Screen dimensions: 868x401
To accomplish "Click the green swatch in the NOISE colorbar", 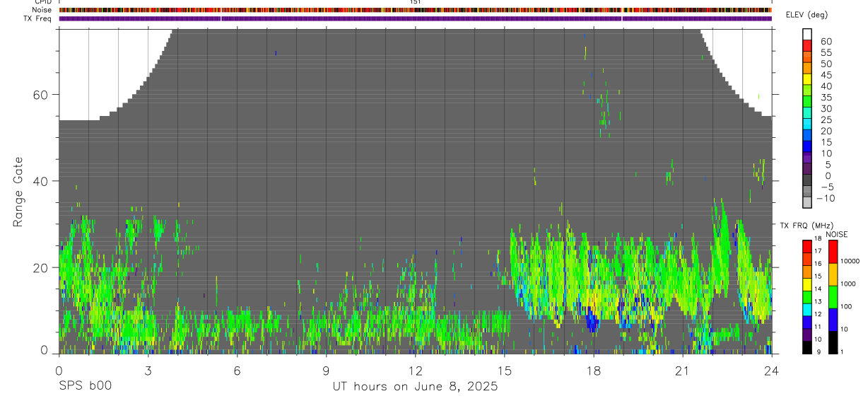I will pyautogui.click(x=833, y=297).
